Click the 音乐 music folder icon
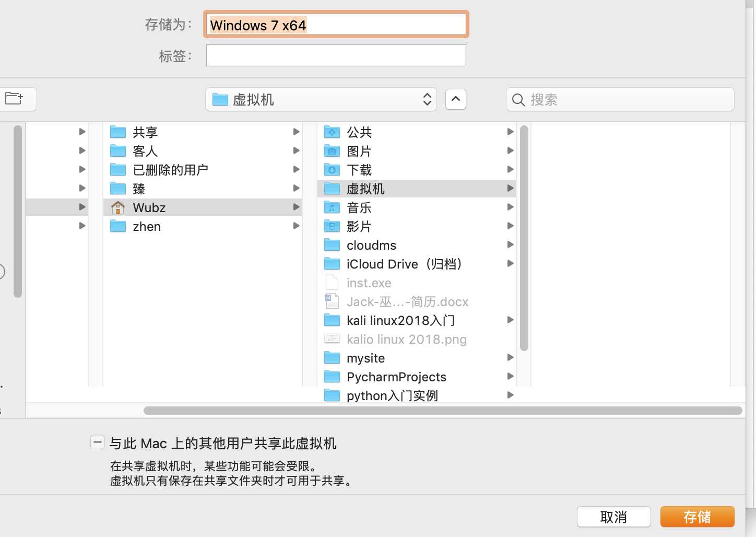The image size is (756, 537). [332, 207]
